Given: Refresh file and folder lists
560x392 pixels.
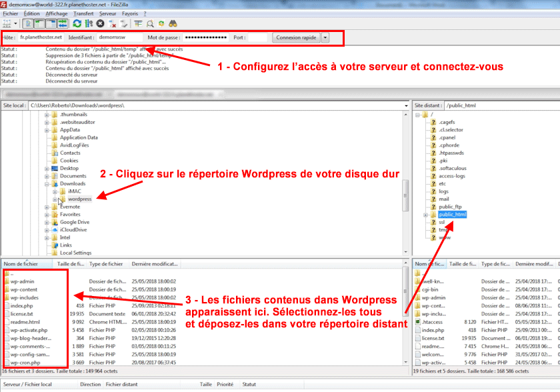Looking at the screenshot, I should 77,23.
